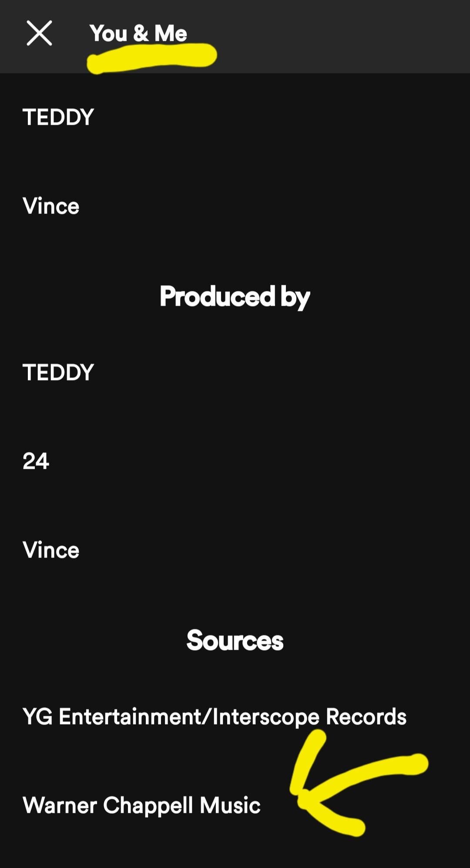
Task: Select Vince under Produced by
Action: (51, 550)
